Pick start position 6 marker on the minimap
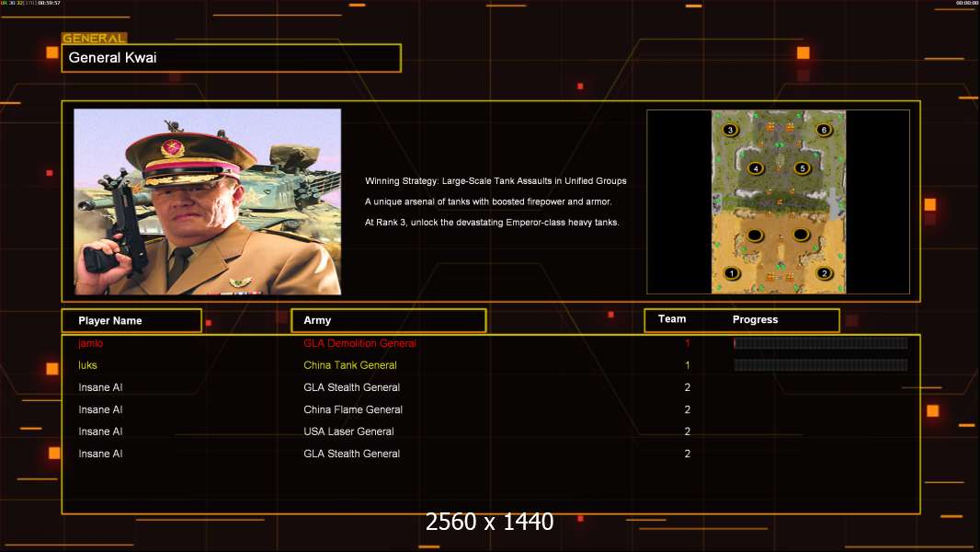 tap(824, 130)
